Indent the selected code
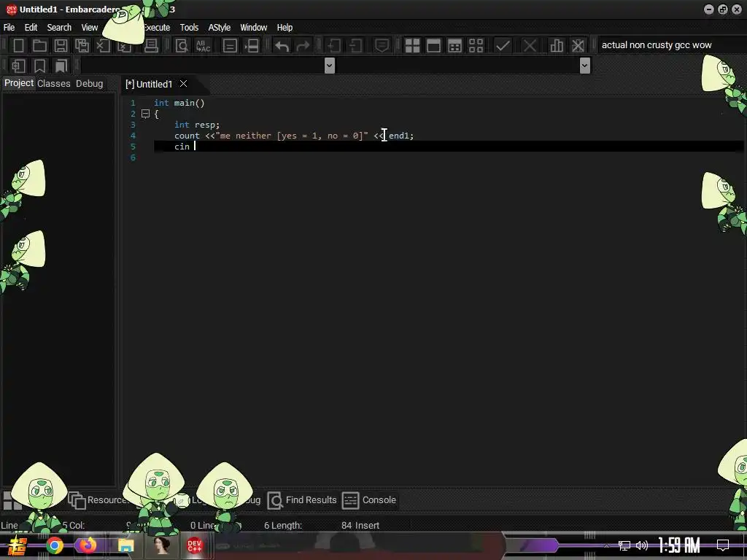Image resolution: width=747 pixels, height=560 pixels. pos(334,46)
